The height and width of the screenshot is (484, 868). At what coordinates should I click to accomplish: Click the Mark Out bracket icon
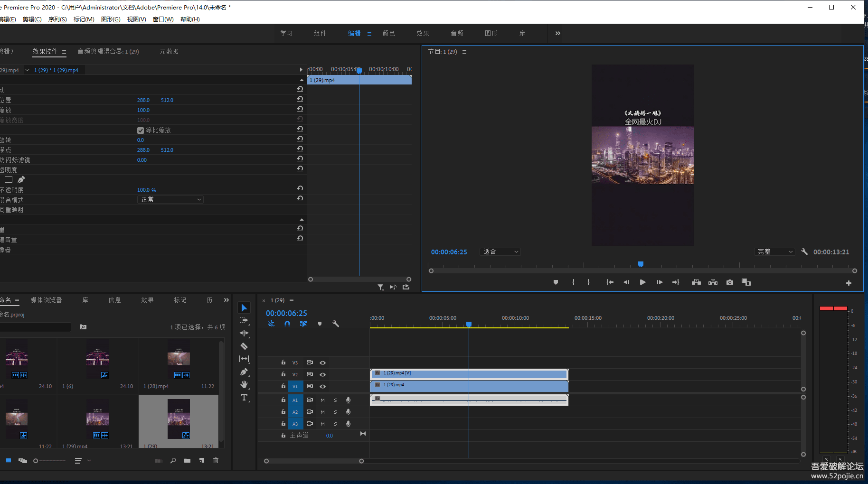[x=588, y=282]
